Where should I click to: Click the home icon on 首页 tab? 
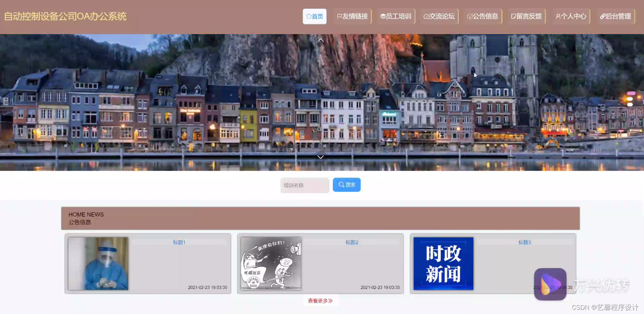[309, 16]
